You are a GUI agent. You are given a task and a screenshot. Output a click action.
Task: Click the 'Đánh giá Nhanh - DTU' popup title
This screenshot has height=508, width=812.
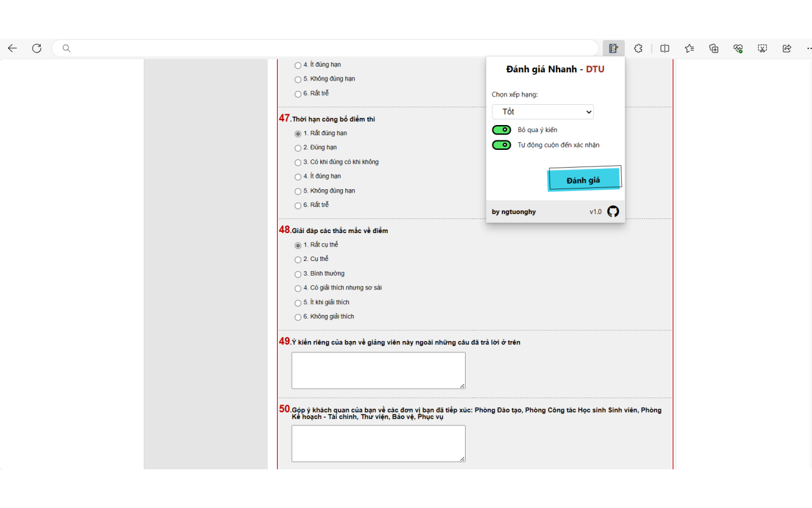click(x=555, y=69)
